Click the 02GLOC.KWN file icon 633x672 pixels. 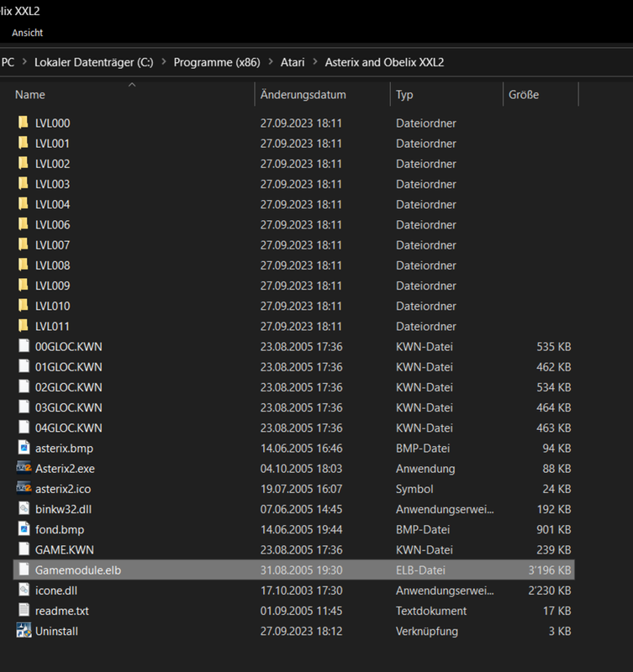(x=24, y=386)
